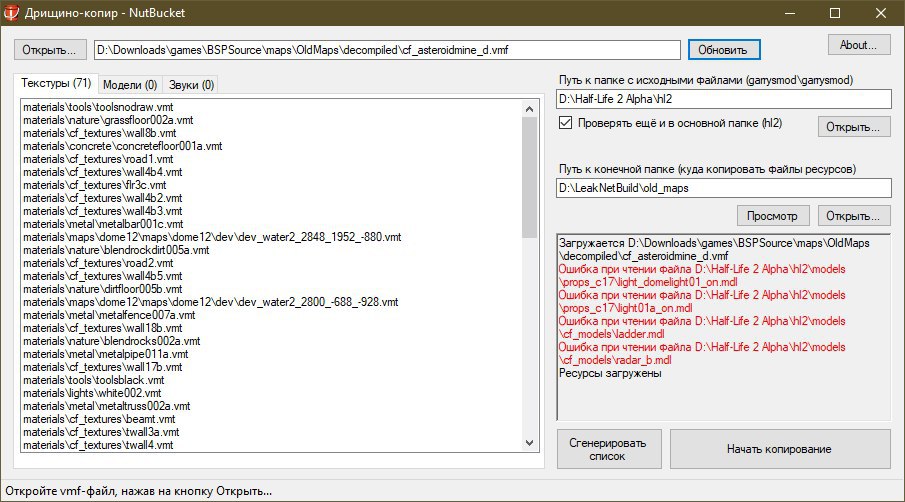Select materials\metal\metalbar001c.vmt
Viewport: 905px width, 502px height.
pos(103,224)
